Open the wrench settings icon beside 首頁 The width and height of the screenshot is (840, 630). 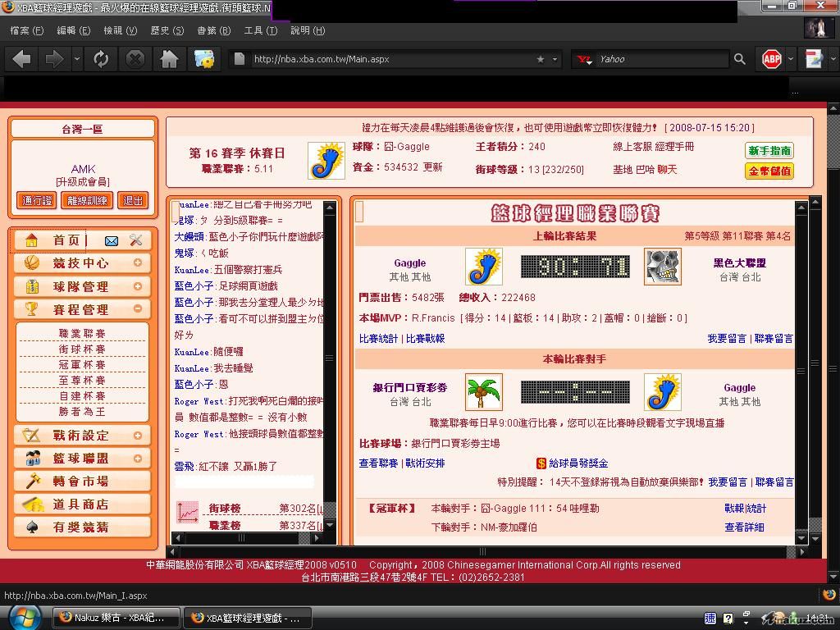click(x=135, y=240)
